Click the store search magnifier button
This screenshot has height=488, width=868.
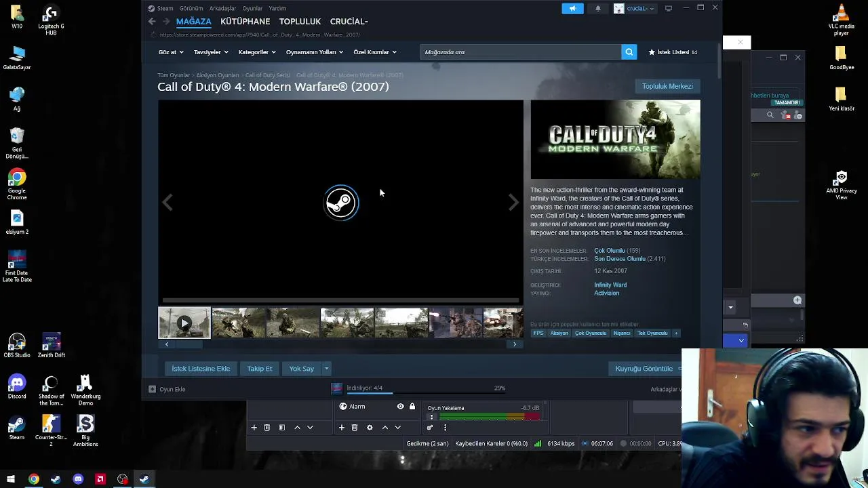(629, 52)
